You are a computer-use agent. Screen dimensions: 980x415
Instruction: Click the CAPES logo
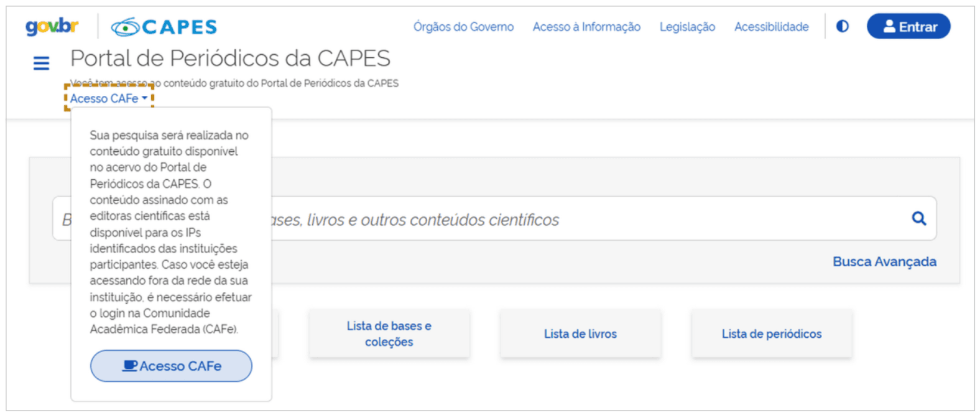[164, 27]
